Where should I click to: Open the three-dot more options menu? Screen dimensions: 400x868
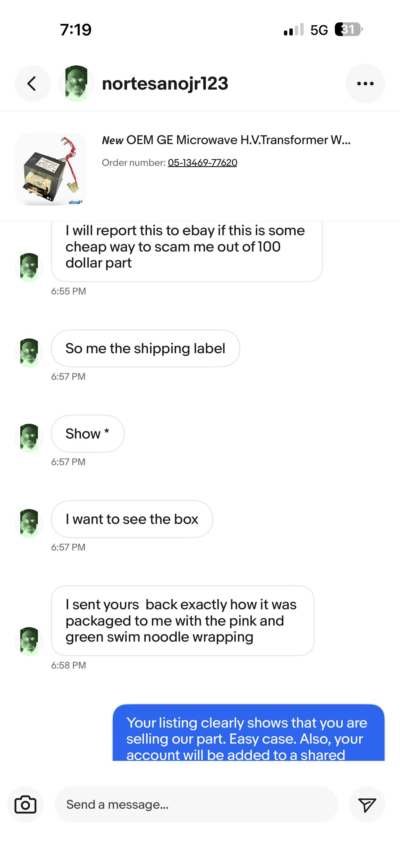pos(365,84)
